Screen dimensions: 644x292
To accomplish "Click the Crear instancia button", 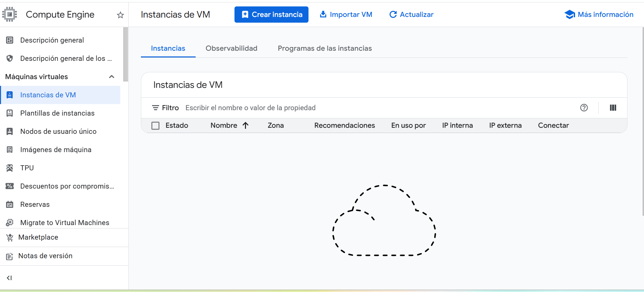I will click(x=271, y=15).
